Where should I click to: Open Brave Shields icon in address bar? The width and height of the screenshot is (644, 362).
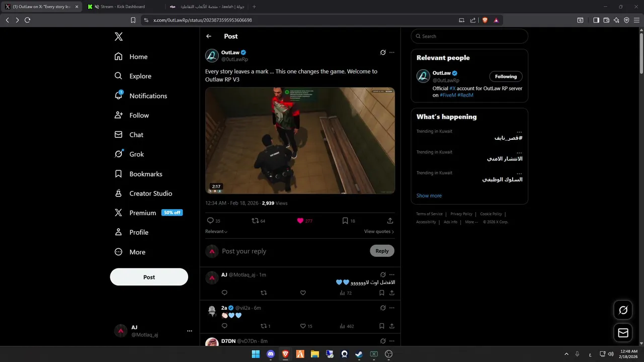(x=485, y=20)
